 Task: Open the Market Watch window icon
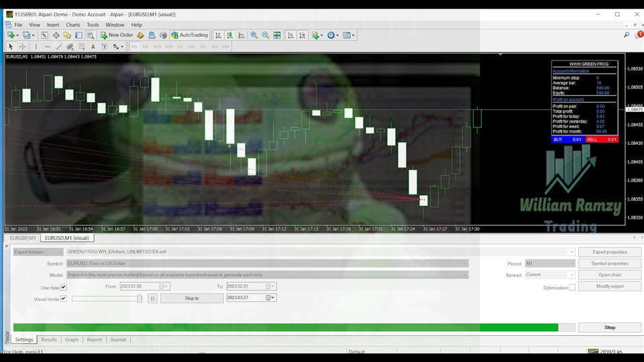point(44,36)
